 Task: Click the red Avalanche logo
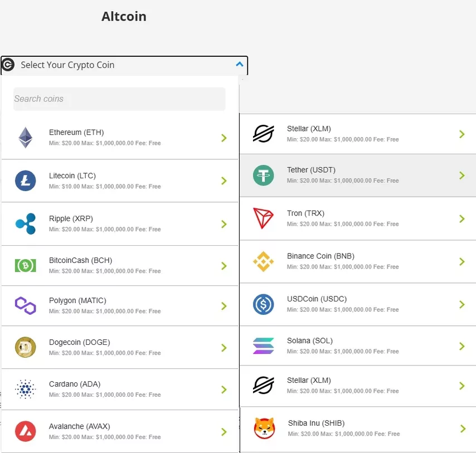pos(26,431)
